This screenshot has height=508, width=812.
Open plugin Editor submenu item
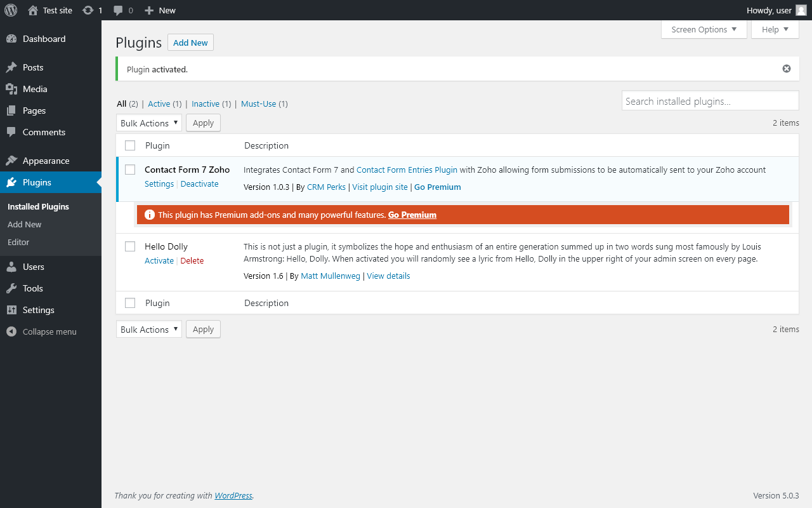[x=18, y=242]
